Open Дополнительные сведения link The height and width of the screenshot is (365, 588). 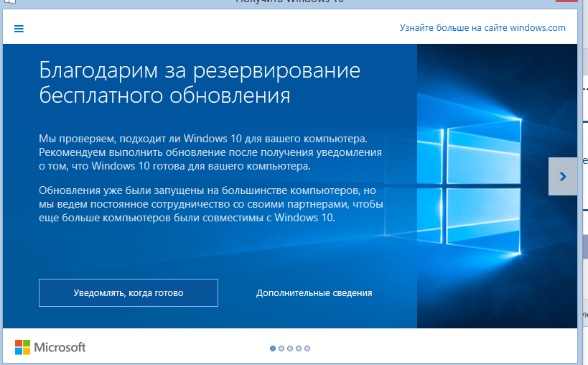[314, 293]
